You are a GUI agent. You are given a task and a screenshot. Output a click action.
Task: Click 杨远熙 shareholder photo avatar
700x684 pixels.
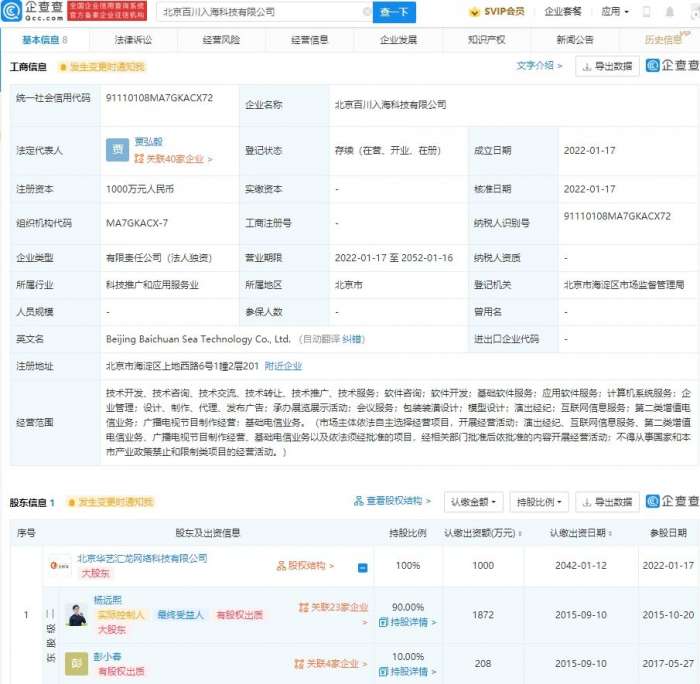point(76,613)
